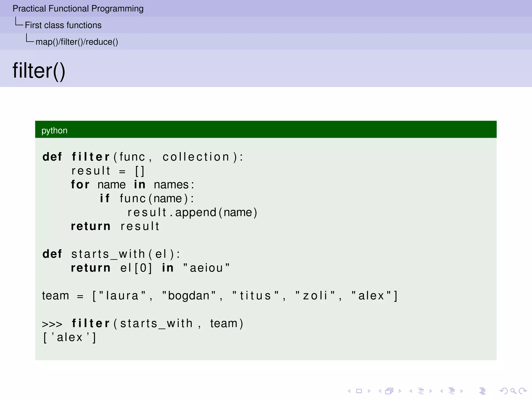The height and width of the screenshot is (399, 532).
Task: Click the "titus" string in team list
Action: (256, 296)
